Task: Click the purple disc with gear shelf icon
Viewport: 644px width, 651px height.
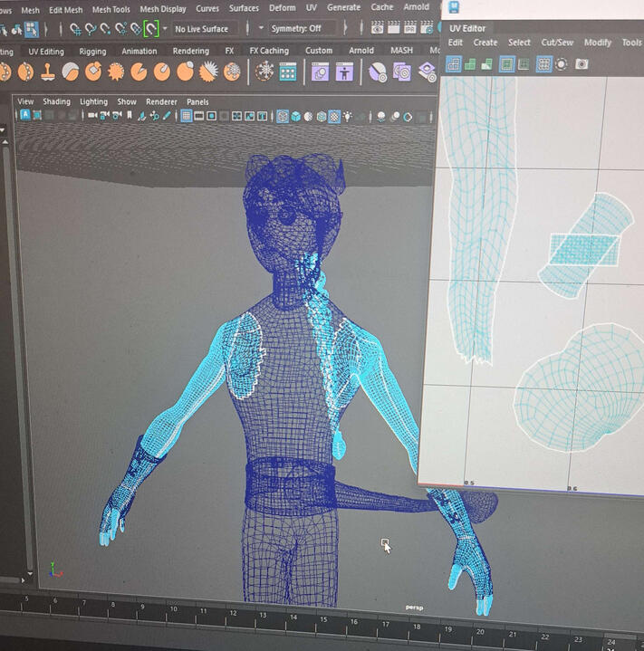Action: tap(378, 72)
